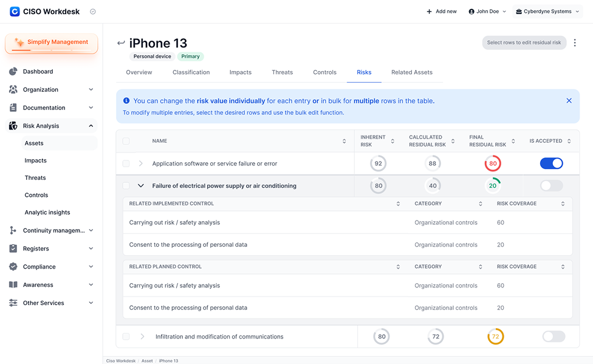Disable Is Accepted for Application software failure

click(x=552, y=163)
